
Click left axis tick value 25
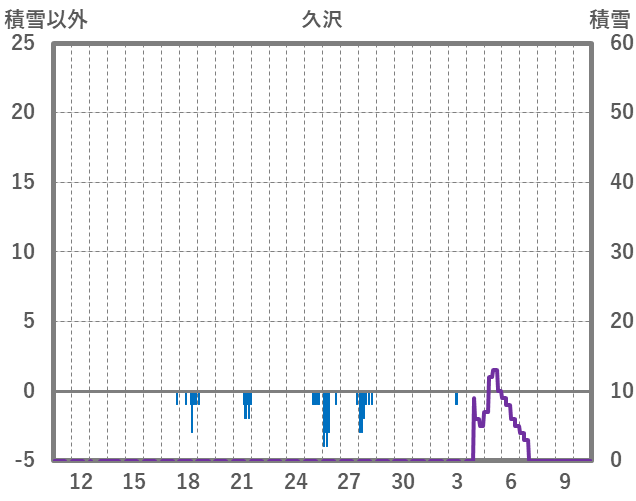pos(22,43)
